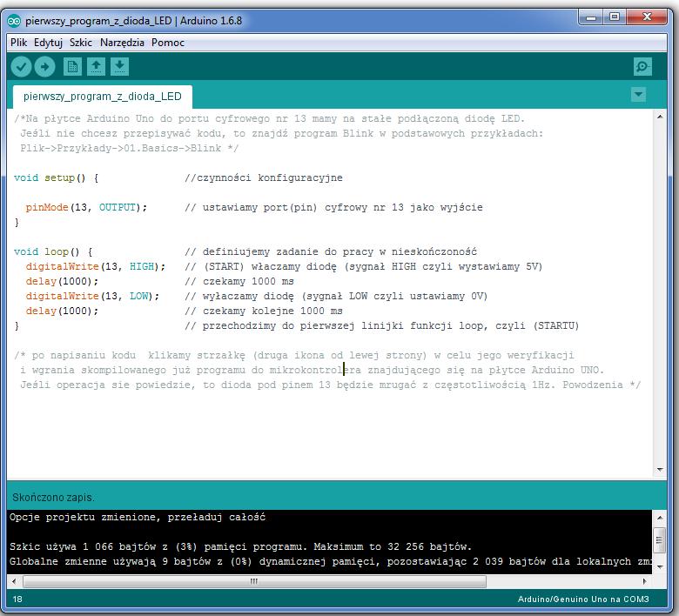Click console scrollbar up arrow
The width and height of the screenshot is (679, 616).
(660, 518)
